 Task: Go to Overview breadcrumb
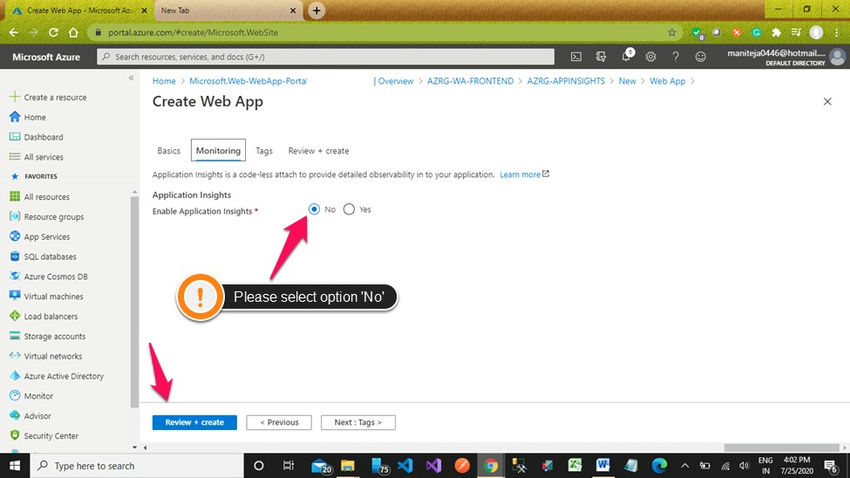(x=395, y=81)
